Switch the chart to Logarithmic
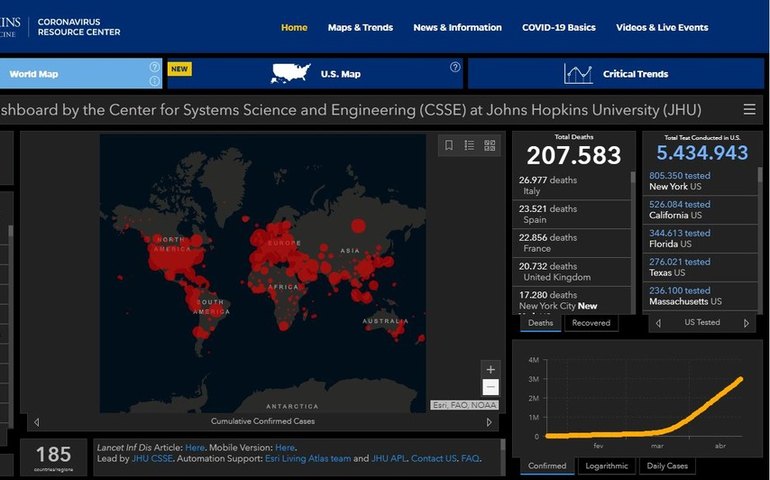770x480 pixels. [x=609, y=466]
